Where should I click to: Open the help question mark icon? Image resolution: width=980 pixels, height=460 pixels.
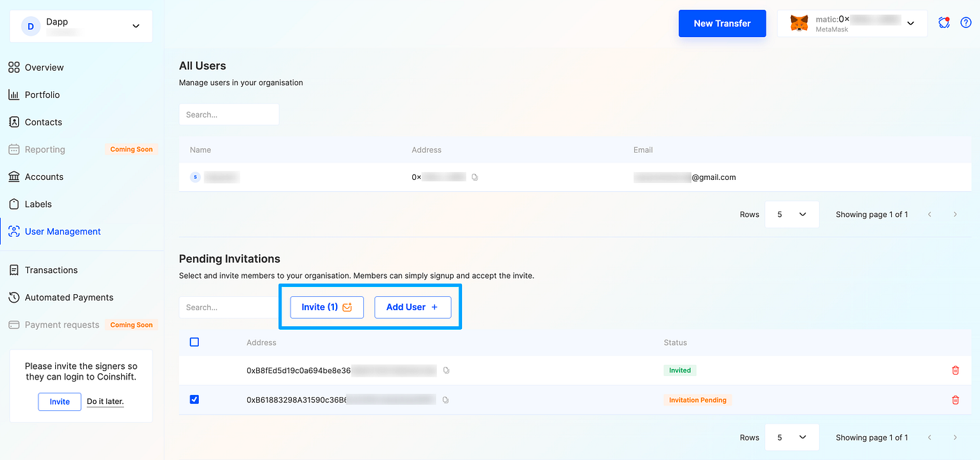[966, 23]
